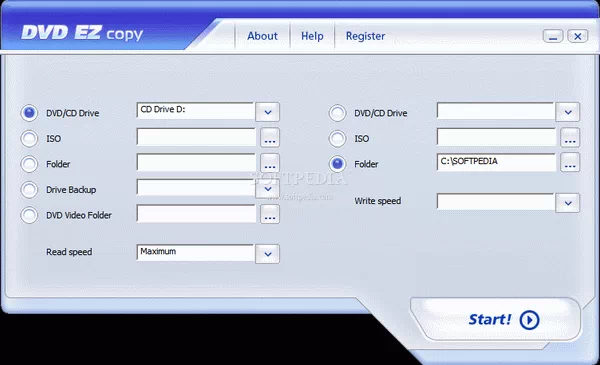Viewport: 600px width, 365px height.
Task: Minimize the DVD EZ copy window
Action: coord(553,36)
